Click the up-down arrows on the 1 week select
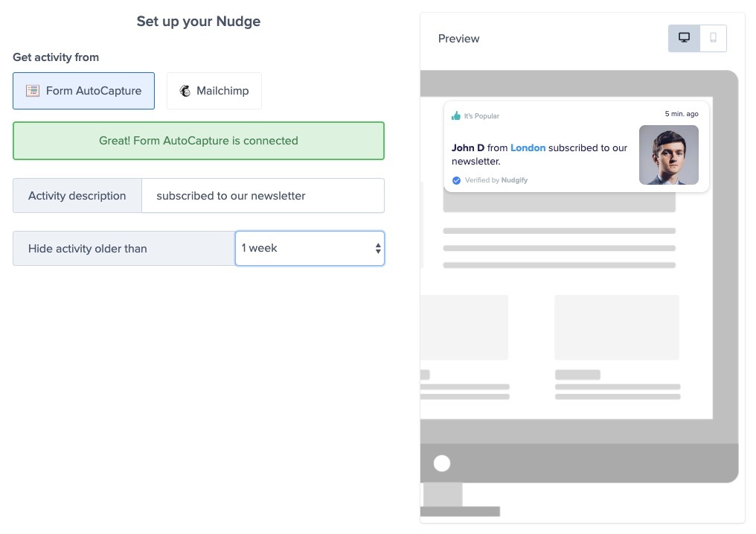The image size is (756, 534). [378, 248]
